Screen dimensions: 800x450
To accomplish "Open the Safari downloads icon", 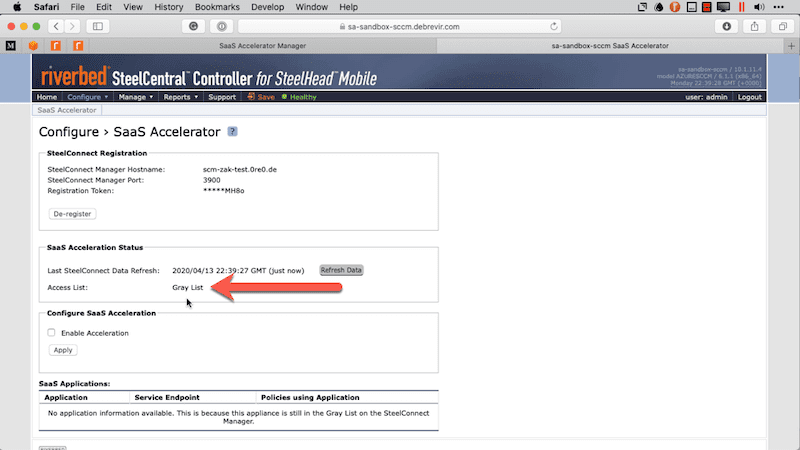I will (727, 27).
